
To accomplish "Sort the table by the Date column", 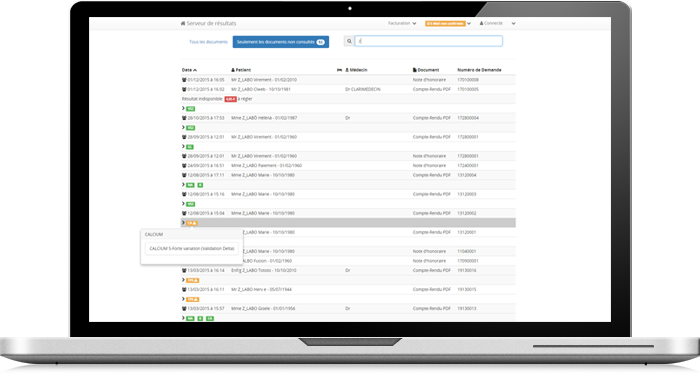I will click(x=189, y=70).
